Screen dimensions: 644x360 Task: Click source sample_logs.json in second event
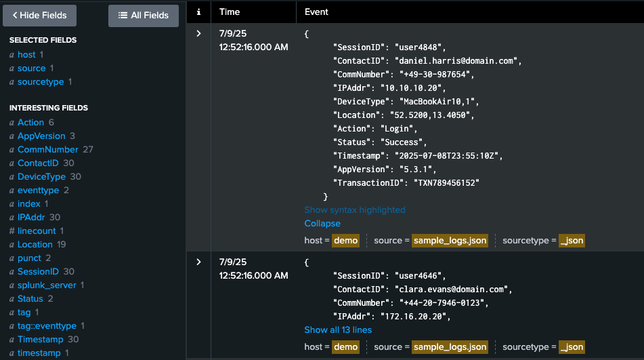point(450,347)
